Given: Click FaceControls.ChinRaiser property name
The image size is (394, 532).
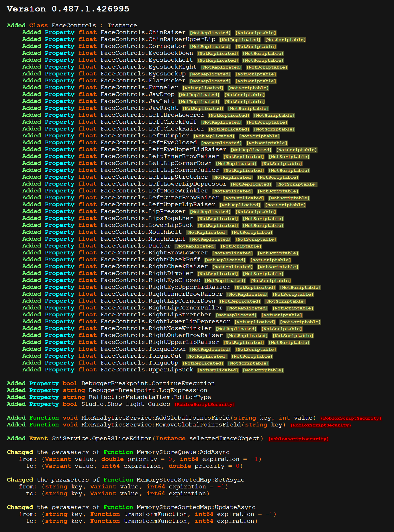Looking at the screenshot, I should click(143, 32).
